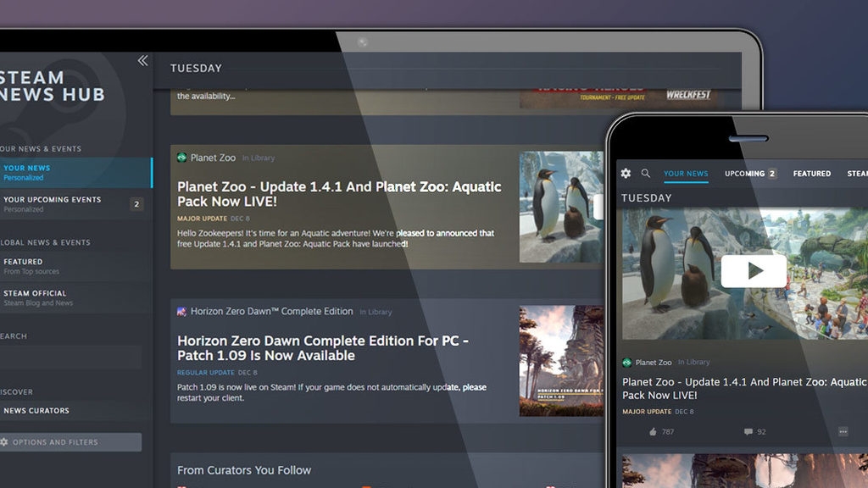Play the Planet Zoo video on phone
Image resolution: width=868 pixels, height=488 pixels.
tap(753, 271)
